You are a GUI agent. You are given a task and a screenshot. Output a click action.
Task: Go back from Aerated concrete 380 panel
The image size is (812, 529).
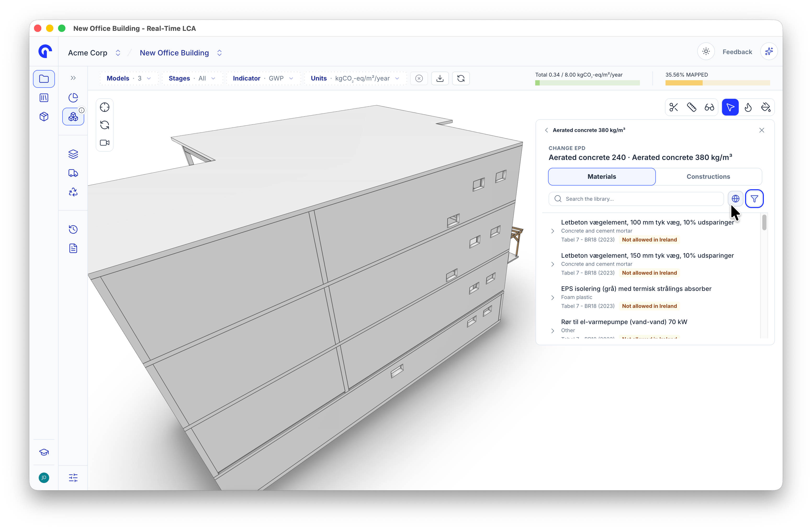click(x=546, y=130)
